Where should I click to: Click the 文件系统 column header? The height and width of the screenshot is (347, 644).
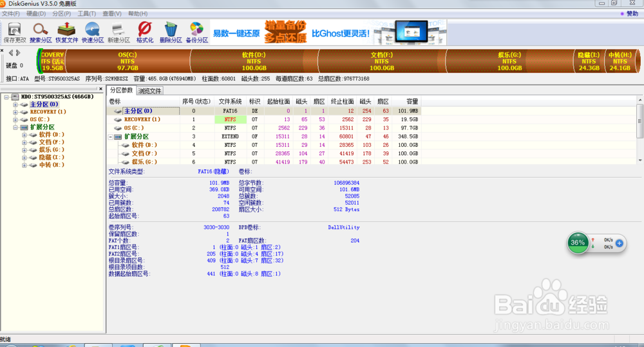pyautogui.click(x=230, y=102)
